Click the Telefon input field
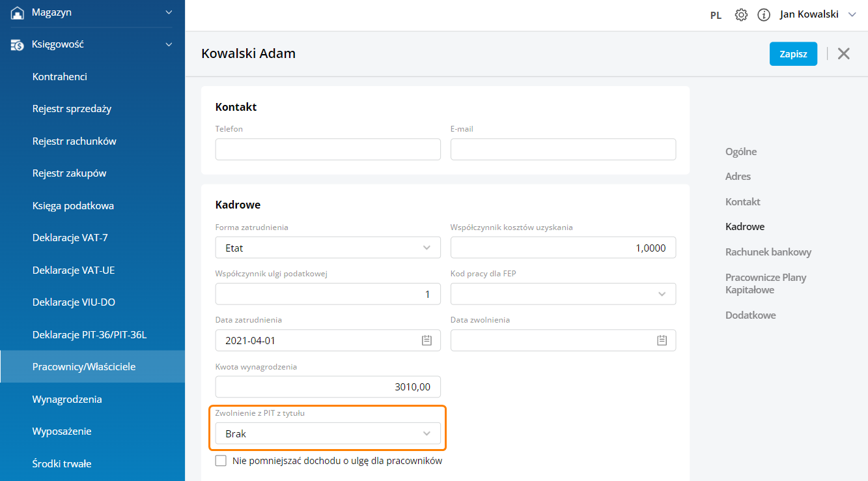The width and height of the screenshot is (868, 481). pyautogui.click(x=328, y=149)
